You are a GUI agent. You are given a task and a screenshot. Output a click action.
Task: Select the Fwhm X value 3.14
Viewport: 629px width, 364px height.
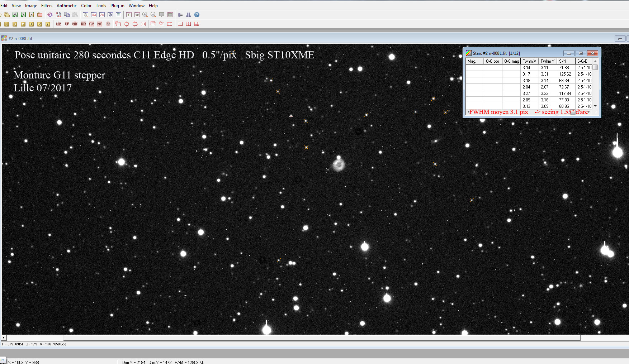tap(526, 68)
